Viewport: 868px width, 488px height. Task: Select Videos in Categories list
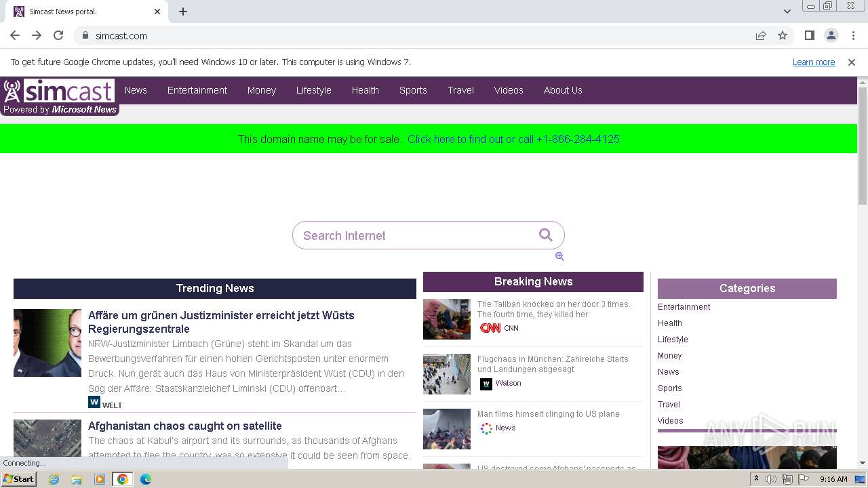671,421
